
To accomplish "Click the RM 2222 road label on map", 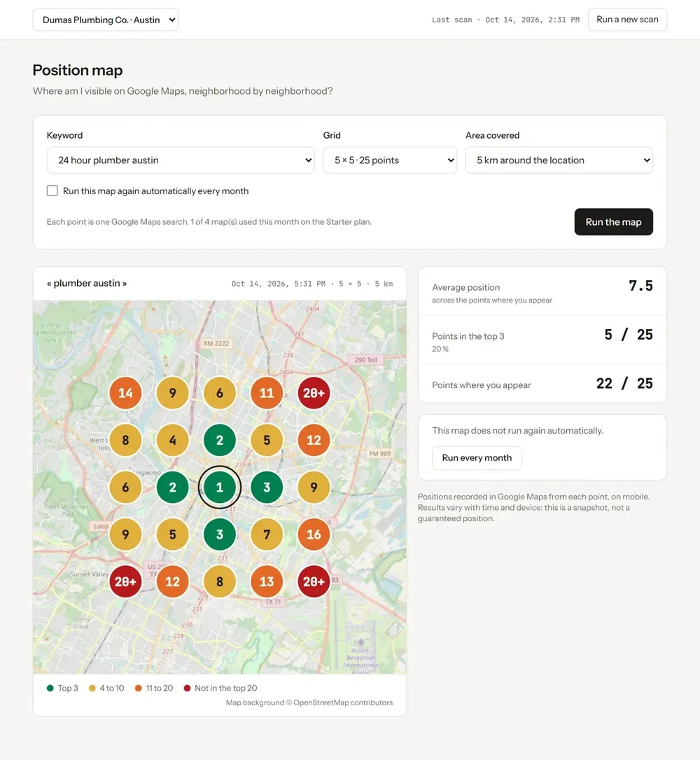I will [216, 343].
